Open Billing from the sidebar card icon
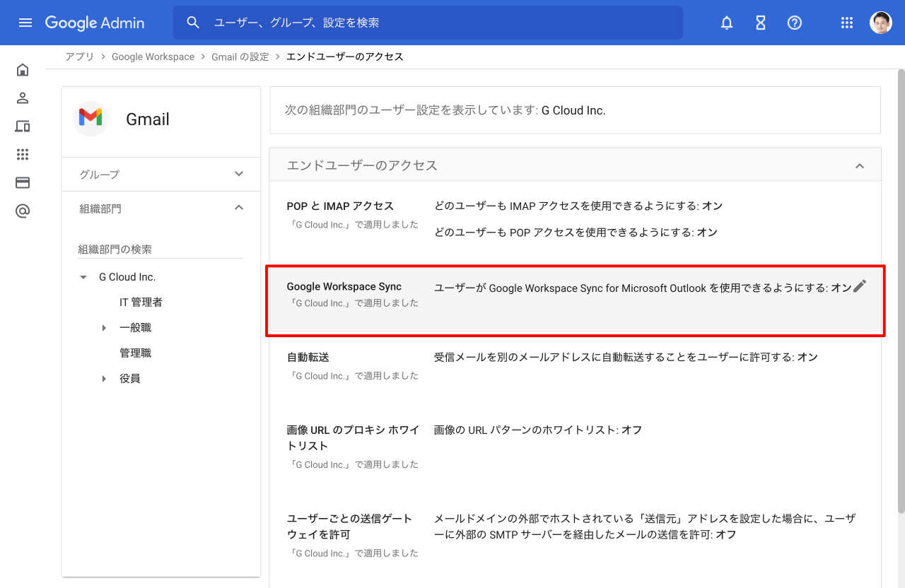 pos(23,182)
